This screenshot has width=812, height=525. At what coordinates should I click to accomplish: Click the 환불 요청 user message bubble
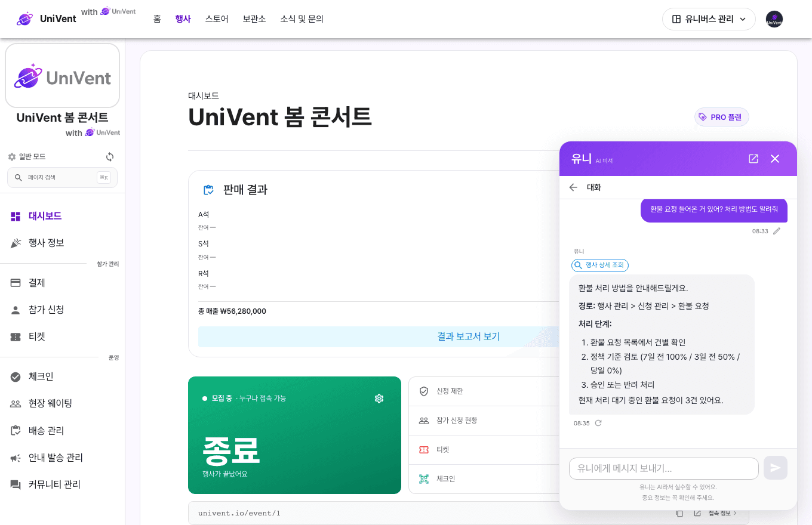[714, 209]
